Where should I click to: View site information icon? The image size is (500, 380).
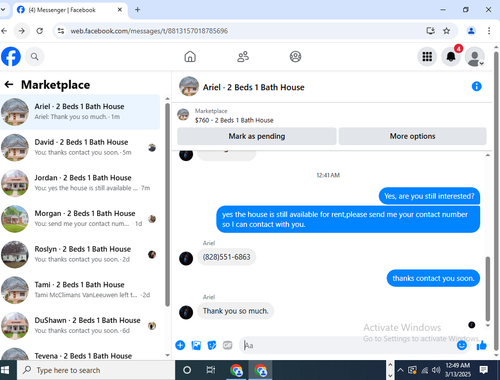(x=61, y=31)
